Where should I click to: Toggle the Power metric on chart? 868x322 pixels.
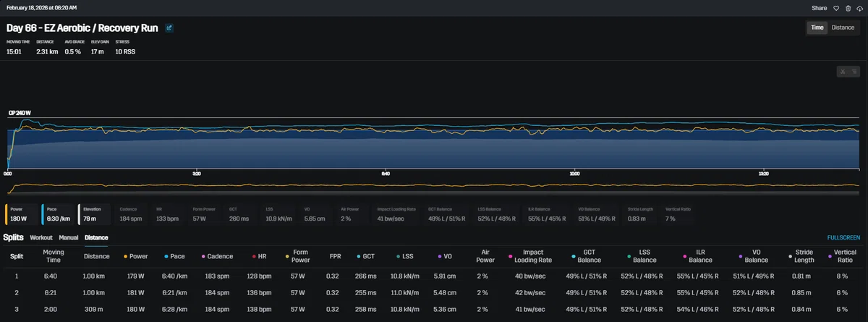coord(22,213)
